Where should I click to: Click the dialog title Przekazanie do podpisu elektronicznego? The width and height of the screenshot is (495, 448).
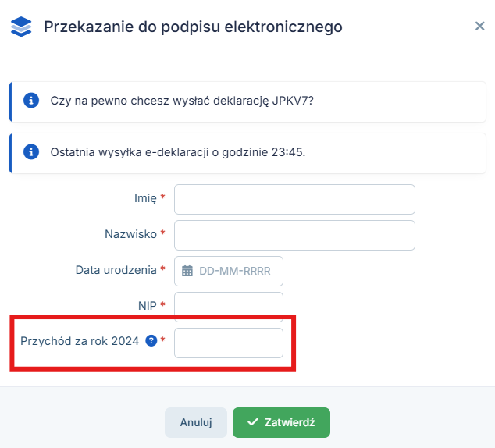pos(193,27)
